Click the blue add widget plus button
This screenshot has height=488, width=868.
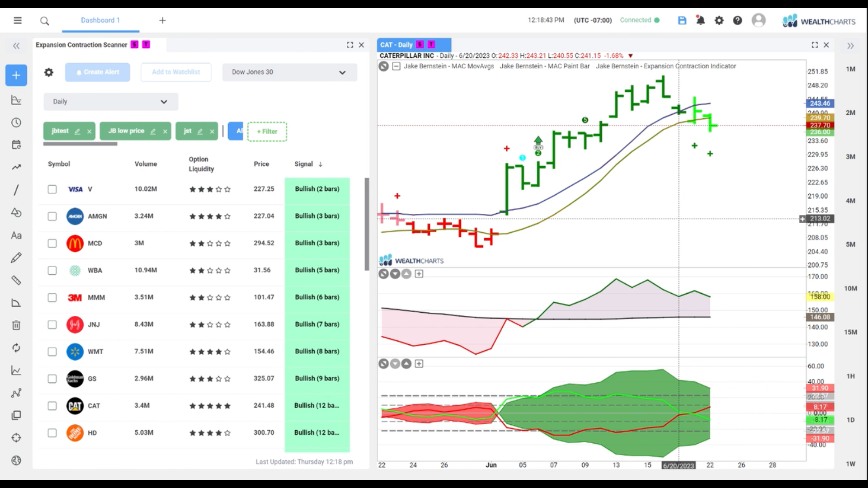16,75
